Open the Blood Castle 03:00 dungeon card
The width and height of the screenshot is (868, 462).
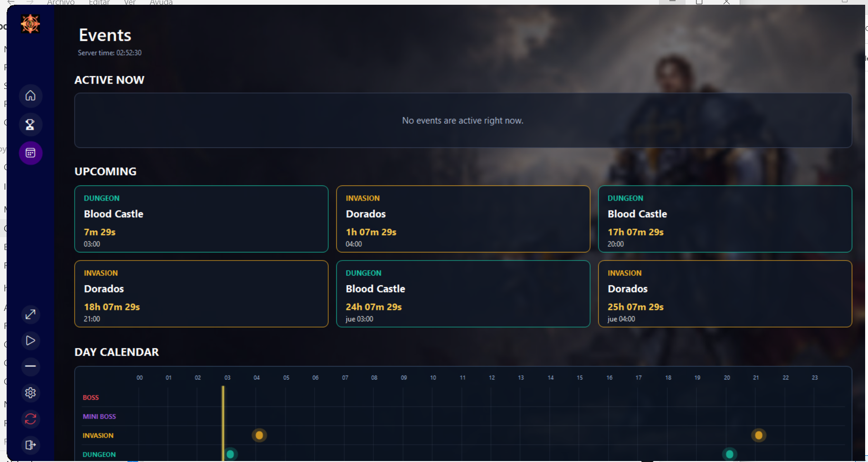201,219
